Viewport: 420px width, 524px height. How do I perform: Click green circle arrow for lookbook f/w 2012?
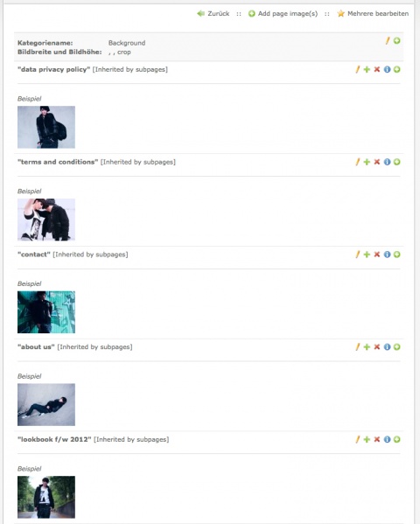click(x=397, y=440)
